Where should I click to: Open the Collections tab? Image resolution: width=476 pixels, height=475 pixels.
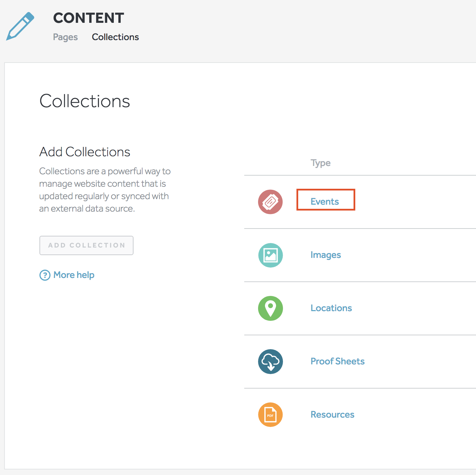(x=115, y=37)
